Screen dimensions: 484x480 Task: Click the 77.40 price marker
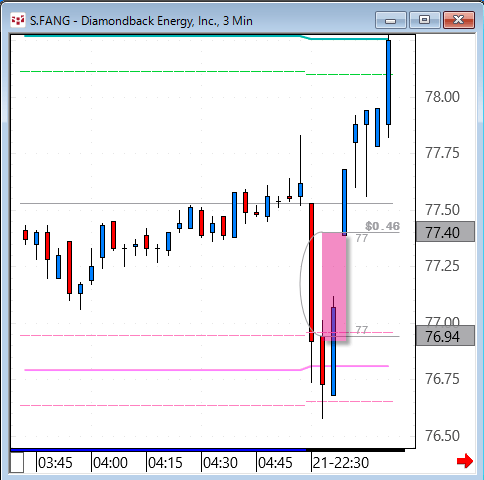445,232
